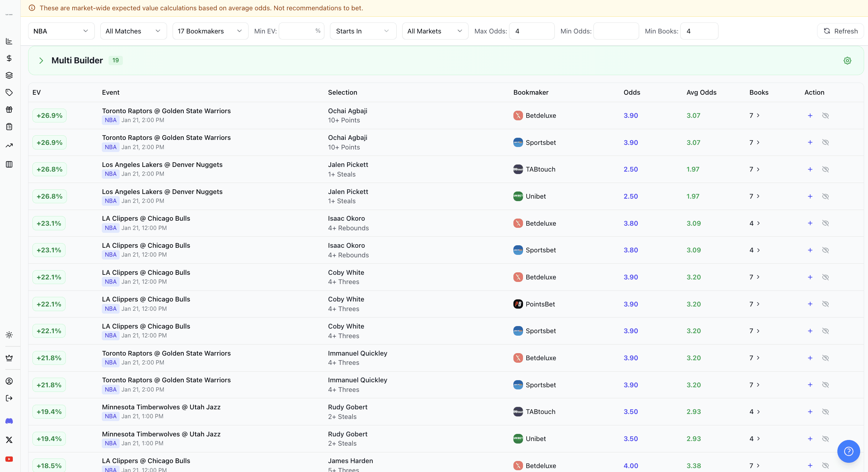
Task: Open Multi Builder settings gear
Action: pyautogui.click(x=847, y=61)
